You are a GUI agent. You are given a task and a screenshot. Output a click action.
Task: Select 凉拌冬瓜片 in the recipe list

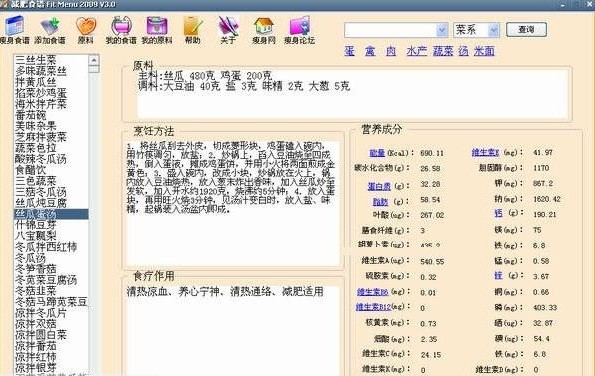pyautogui.click(x=51, y=313)
